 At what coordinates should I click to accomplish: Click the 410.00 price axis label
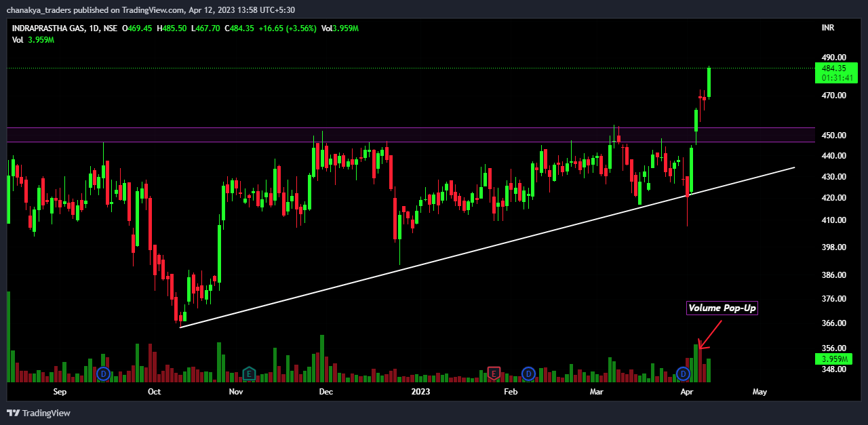(x=833, y=220)
